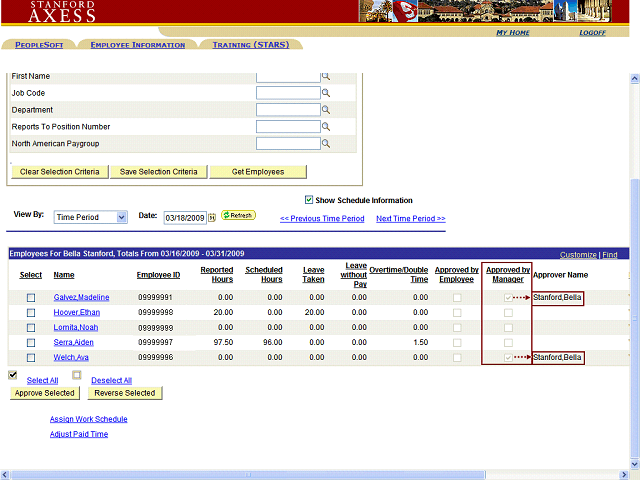Click the unchecked Deselect All icon

coord(77,375)
